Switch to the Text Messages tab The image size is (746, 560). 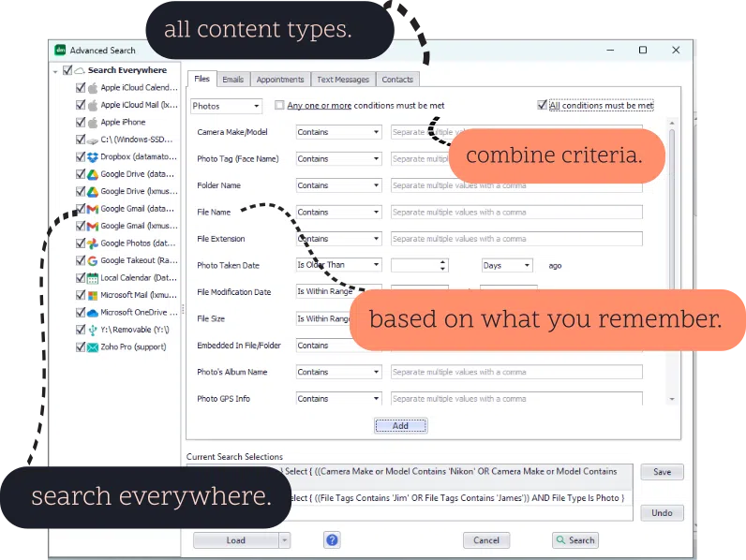[x=343, y=80]
